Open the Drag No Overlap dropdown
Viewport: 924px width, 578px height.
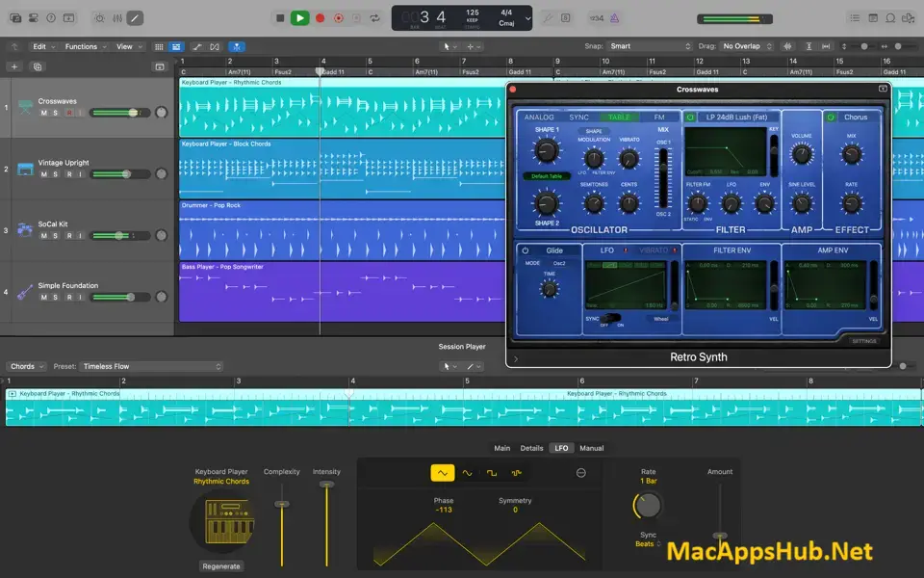pyautogui.click(x=747, y=46)
